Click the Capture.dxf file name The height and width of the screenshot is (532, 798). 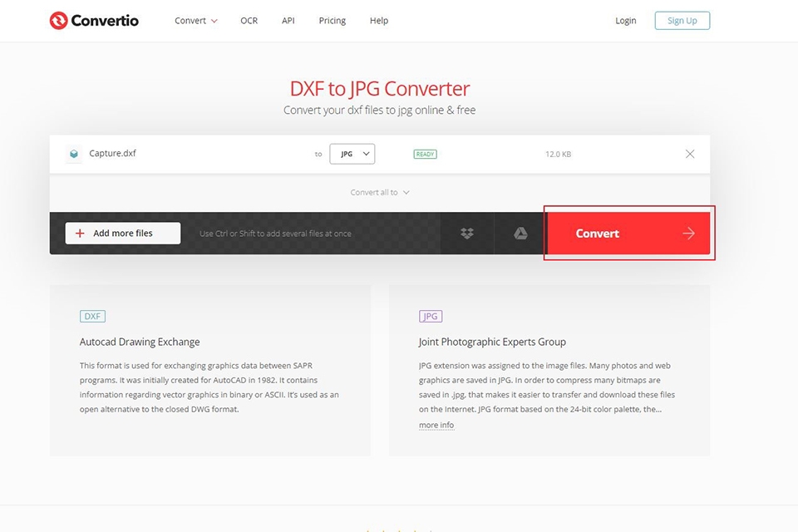112,153
